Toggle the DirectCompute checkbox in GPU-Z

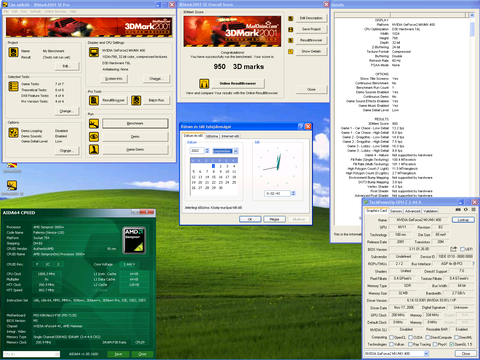click(x=428, y=337)
